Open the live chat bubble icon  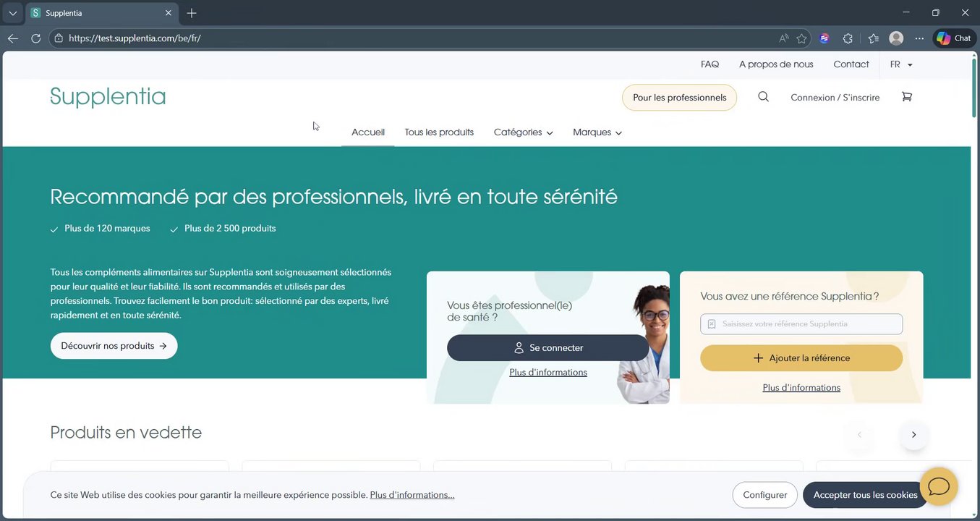point(939,486)
